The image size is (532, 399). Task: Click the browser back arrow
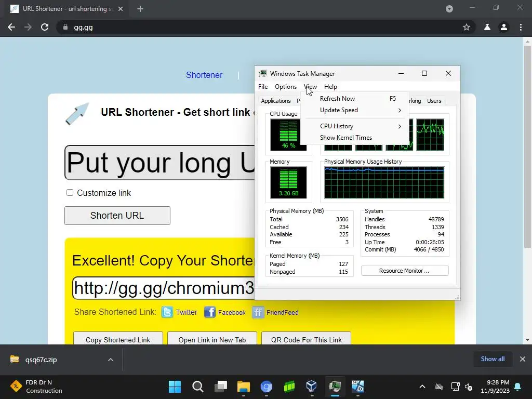(x=11, y=27)
